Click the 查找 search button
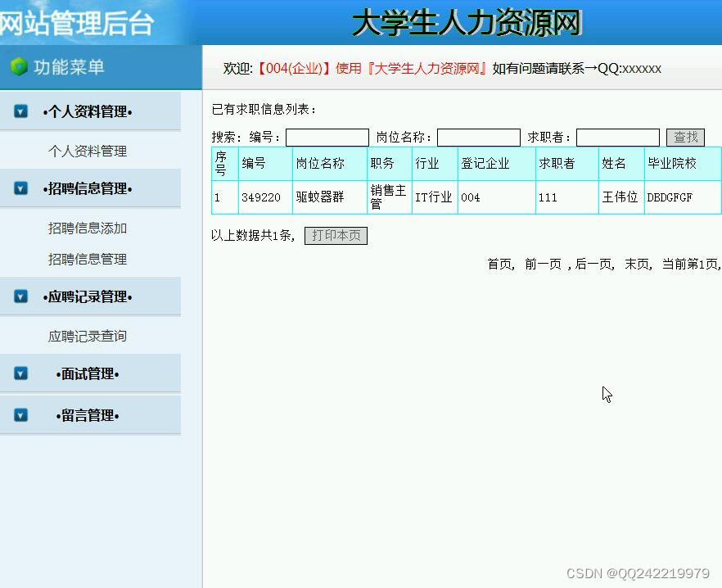Screen dimensions: 722x588 pyautogui.click(x=686, y=137)
